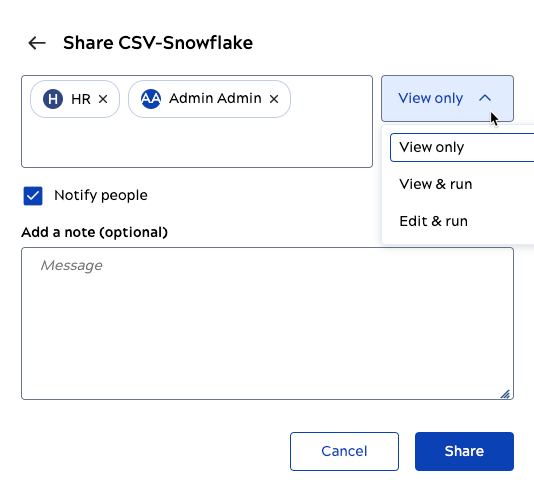Screen dimensions: 534x499
Task: Open the View only permission dropdown
Action: tap(447, 98)
